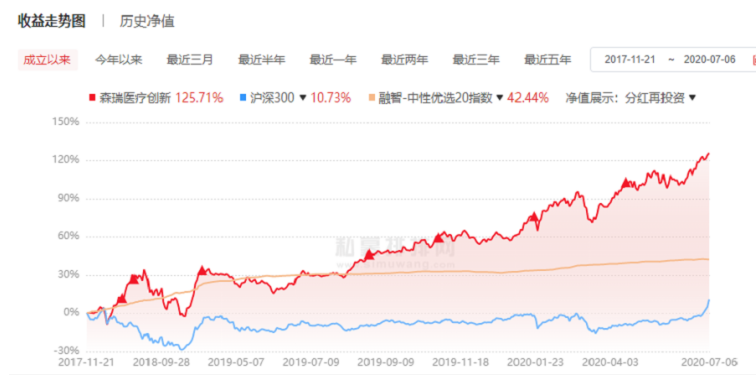Screen dimensions: 756x384
Task: Select 成立以来 time range
Action: (47, 60)
